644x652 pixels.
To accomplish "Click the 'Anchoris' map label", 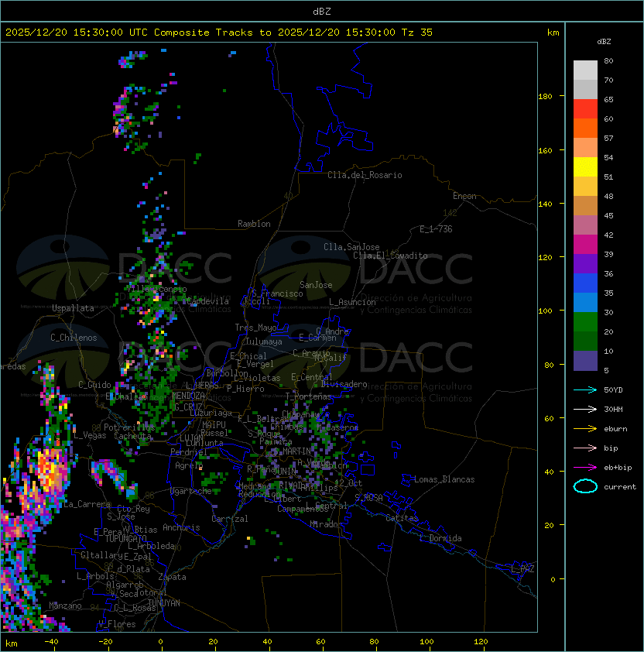I will coord(181,527).
